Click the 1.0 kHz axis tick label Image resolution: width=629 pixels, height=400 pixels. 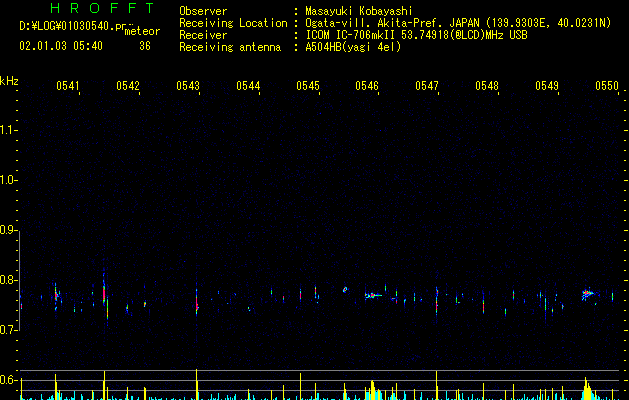[x=9, y=180]
